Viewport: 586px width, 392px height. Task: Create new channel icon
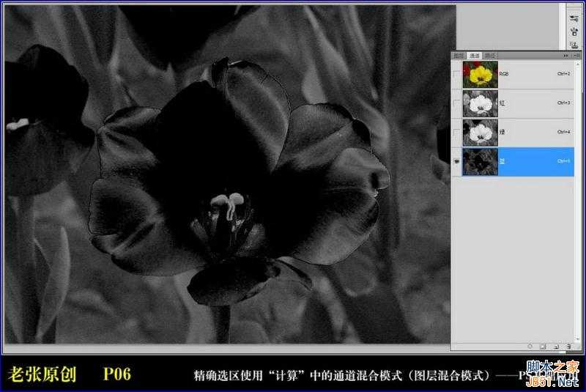point(556,347)
